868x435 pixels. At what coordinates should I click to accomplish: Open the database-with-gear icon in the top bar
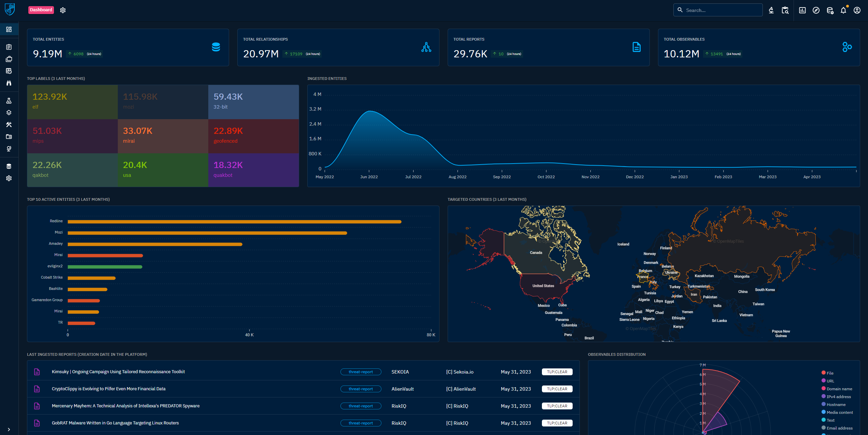[x=830, y=10]
